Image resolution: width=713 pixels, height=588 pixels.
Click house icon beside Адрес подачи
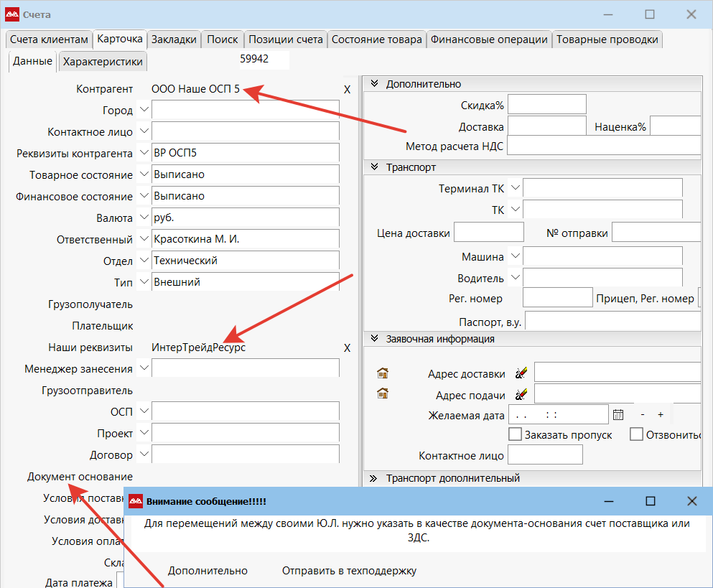point(383,393)
